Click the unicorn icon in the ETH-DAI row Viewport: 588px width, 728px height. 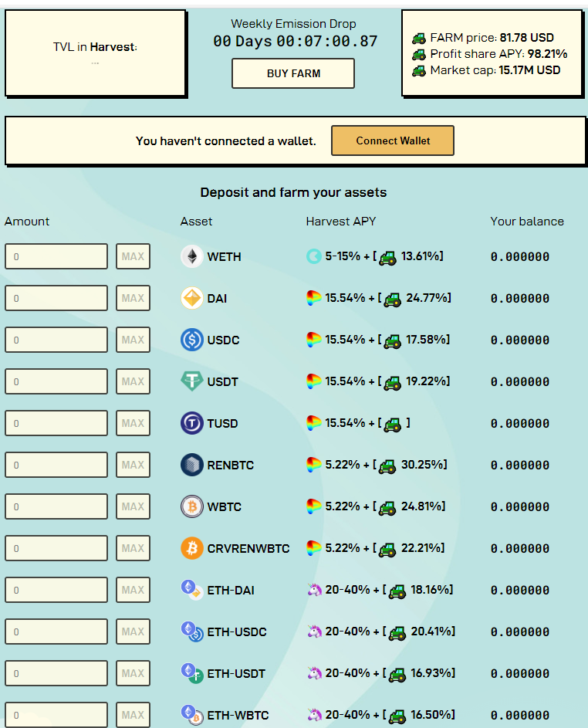(x=315, y=590)
